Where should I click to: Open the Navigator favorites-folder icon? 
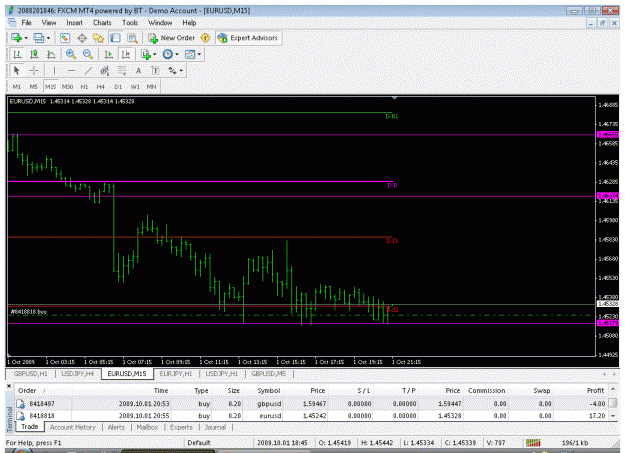coord(98,38)
